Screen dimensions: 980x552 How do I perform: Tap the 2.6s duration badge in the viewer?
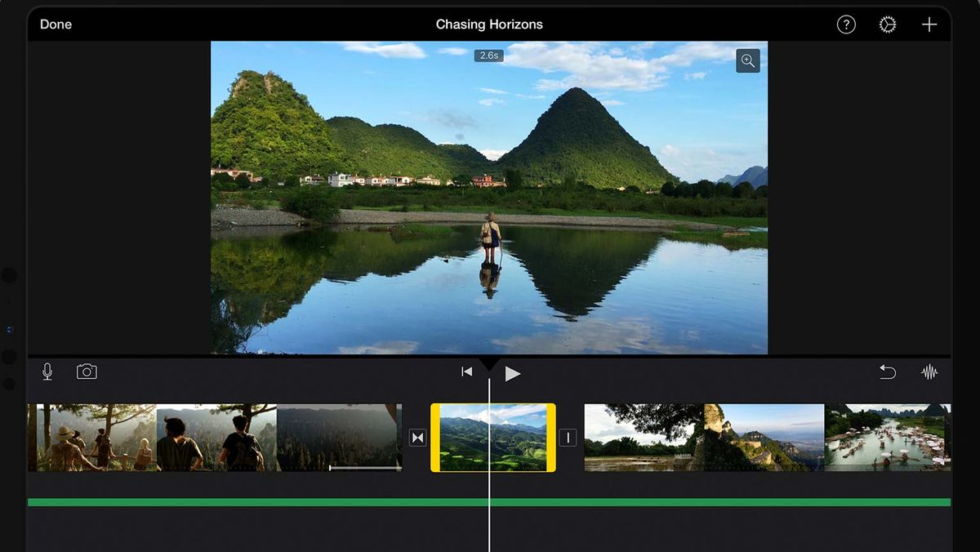pos(489,56)
